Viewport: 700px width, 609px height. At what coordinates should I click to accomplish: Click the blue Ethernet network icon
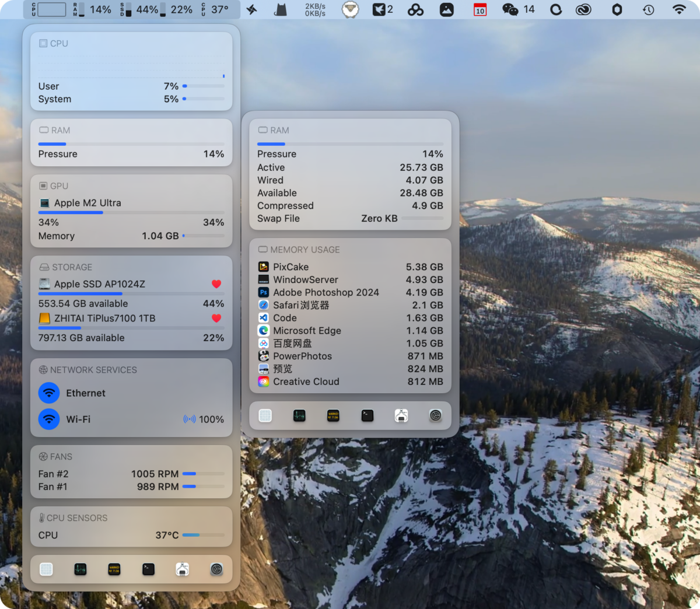(x=49, y=393)
